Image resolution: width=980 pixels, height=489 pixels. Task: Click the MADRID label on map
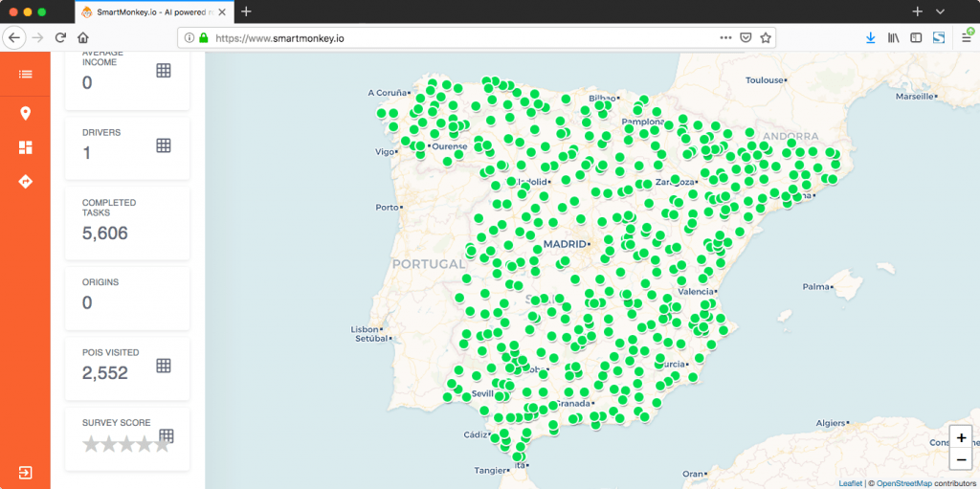[x=565, y=244]
